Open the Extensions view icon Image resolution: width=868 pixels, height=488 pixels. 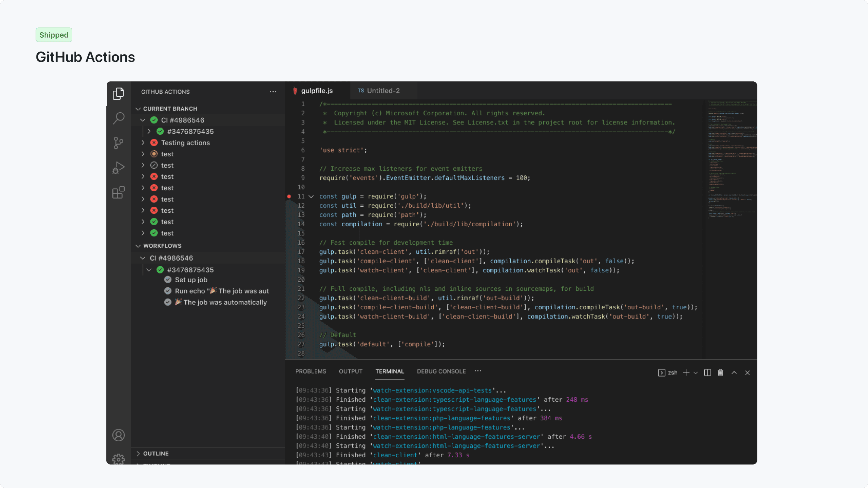point(119,192)
